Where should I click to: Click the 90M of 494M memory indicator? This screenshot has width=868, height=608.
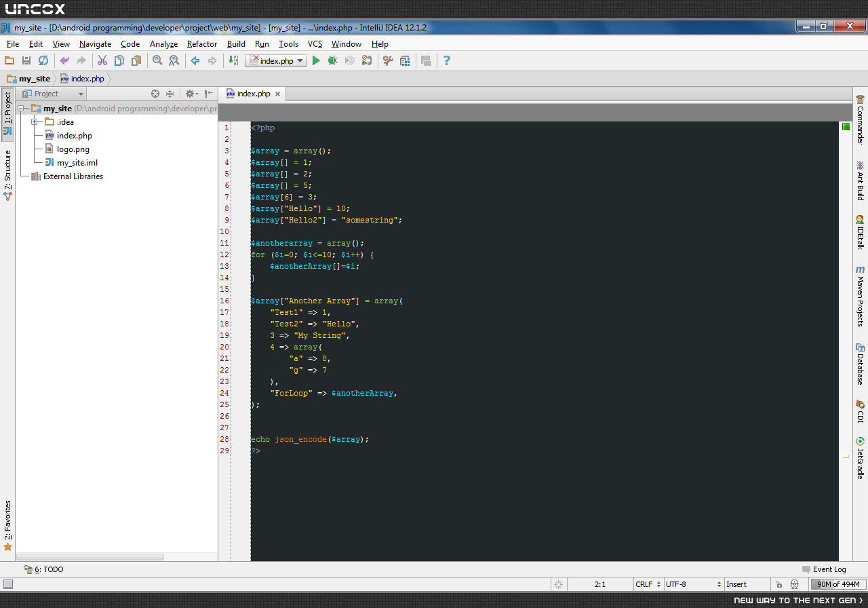(837, 584)
